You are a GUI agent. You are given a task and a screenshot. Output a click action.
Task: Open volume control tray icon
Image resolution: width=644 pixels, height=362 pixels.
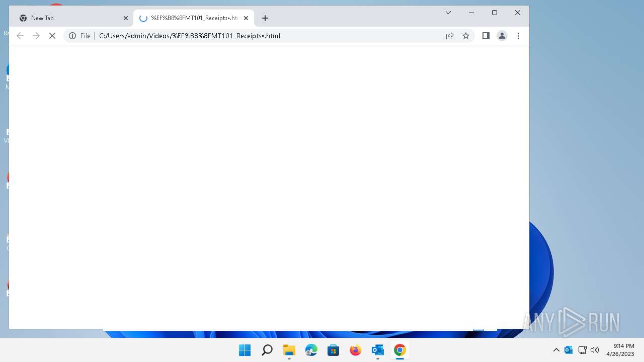pos(595,350)
